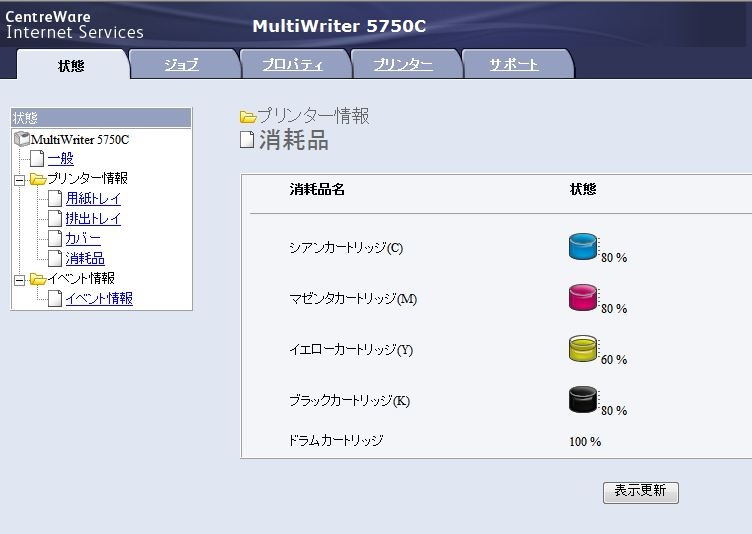The height and width of the screenshot is (534, 752).
Task: Open the サポート tab
Action: (514, 64)
